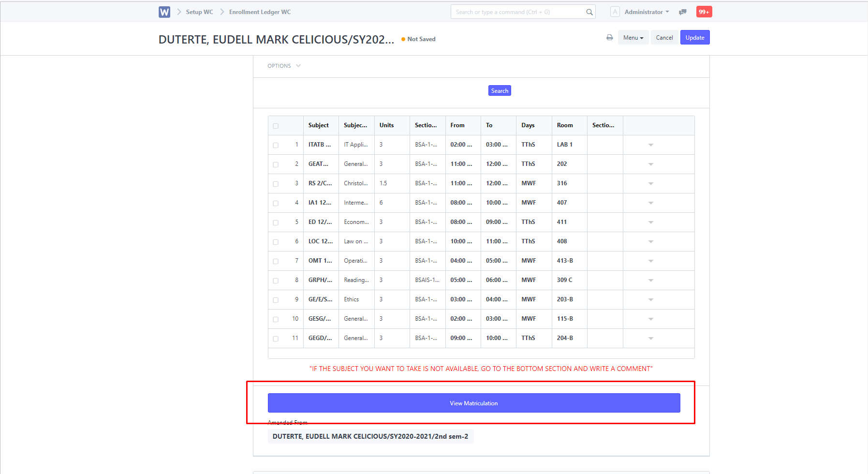Open row 1 ITATB edit arrow
868x474 pixels.
tap(651, 145)
